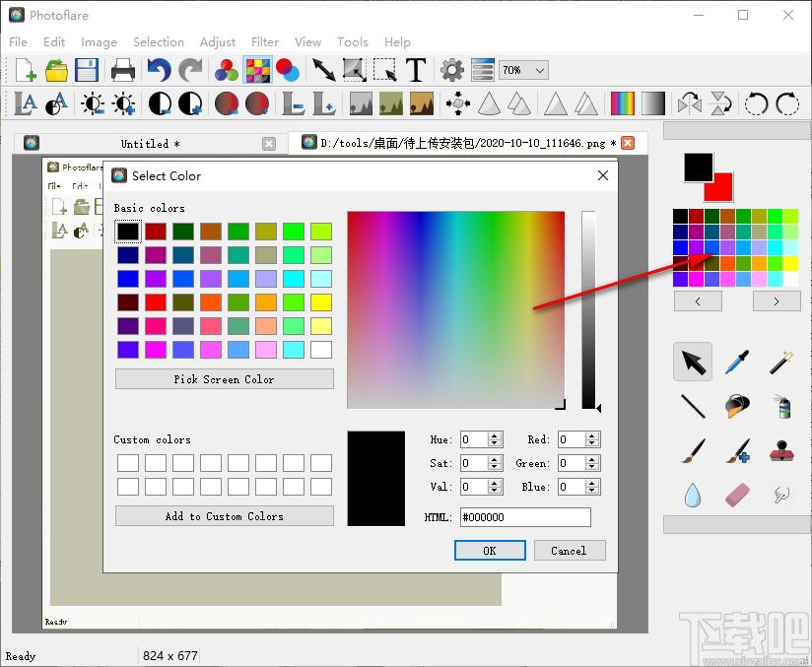Click the black foreground color box

click(x=698, y=167)
